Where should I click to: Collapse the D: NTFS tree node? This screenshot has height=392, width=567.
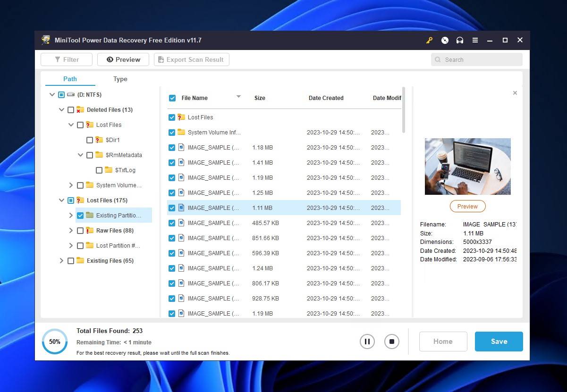pos(52,95)
